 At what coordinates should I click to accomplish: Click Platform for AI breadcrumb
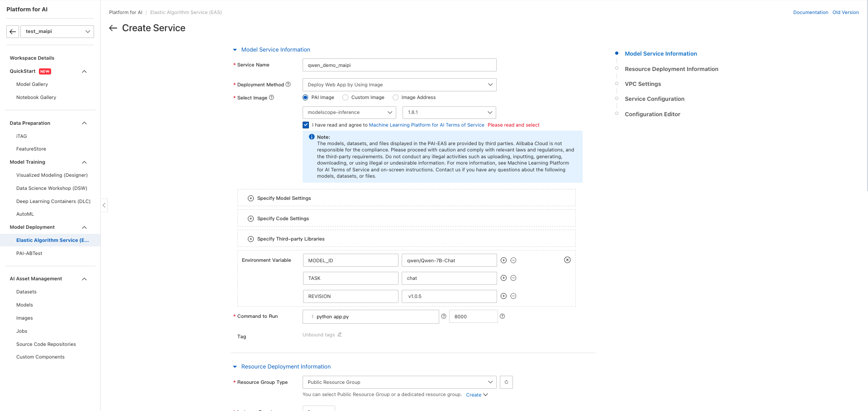point(126,13)
